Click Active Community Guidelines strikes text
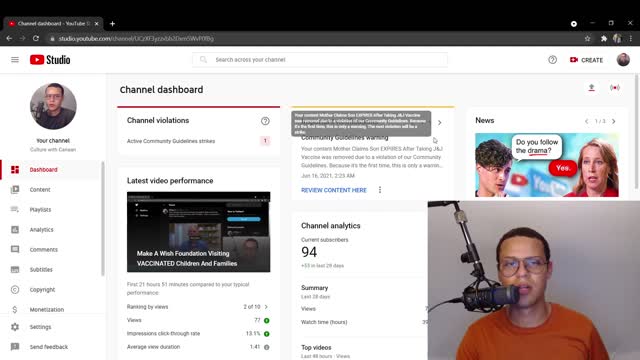 [171, 141]
